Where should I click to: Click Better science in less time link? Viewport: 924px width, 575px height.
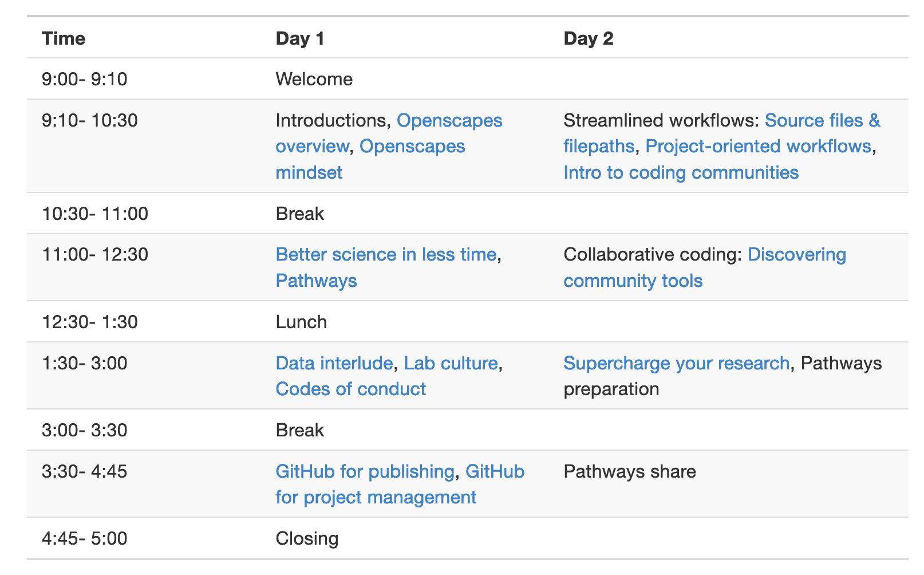pos(386,255)
